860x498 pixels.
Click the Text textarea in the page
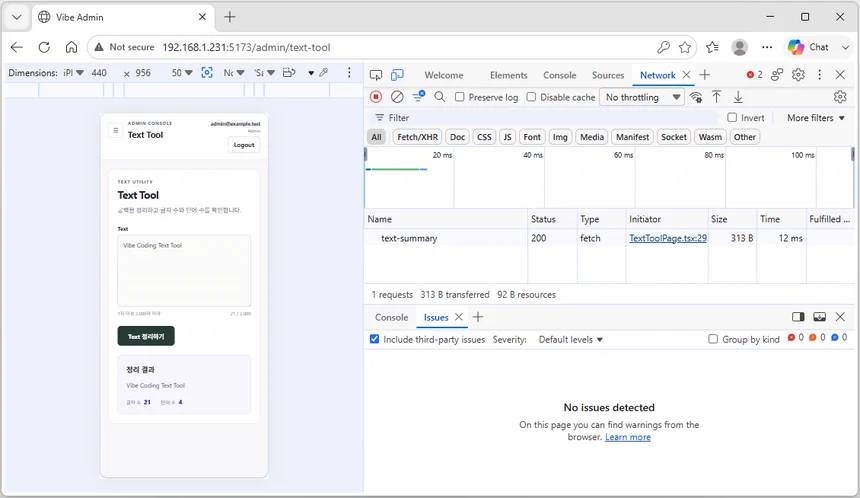click(x=184, y=270)
